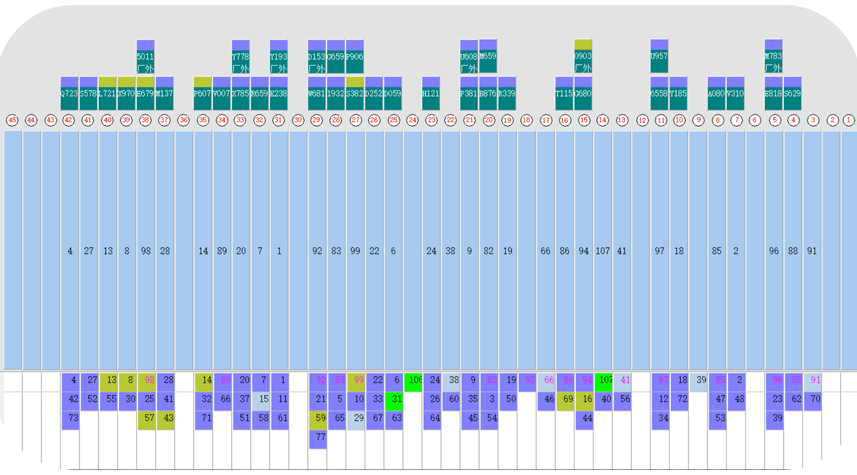This screenshot has width=857, height=475.
Task: Click circled lane marker 30
Action: [297, 120]
